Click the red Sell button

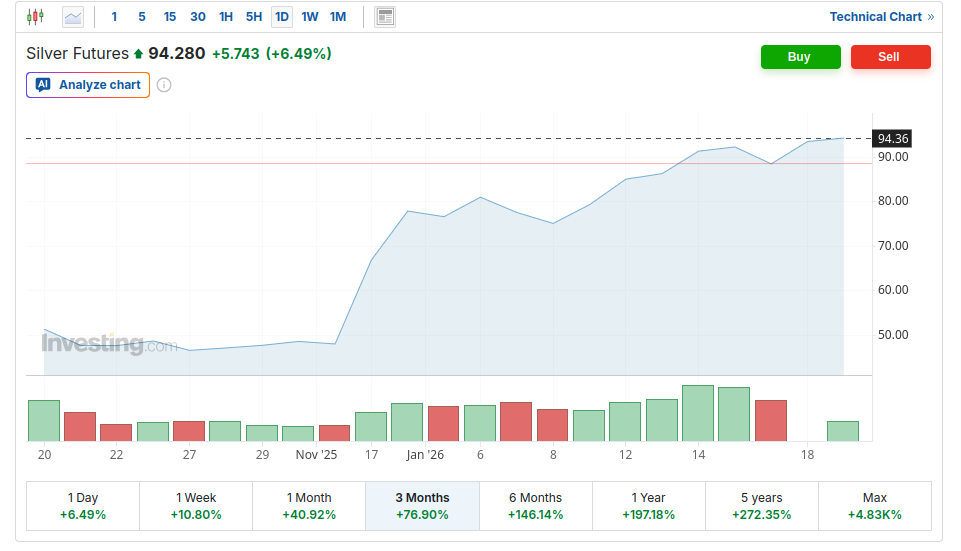891,57
